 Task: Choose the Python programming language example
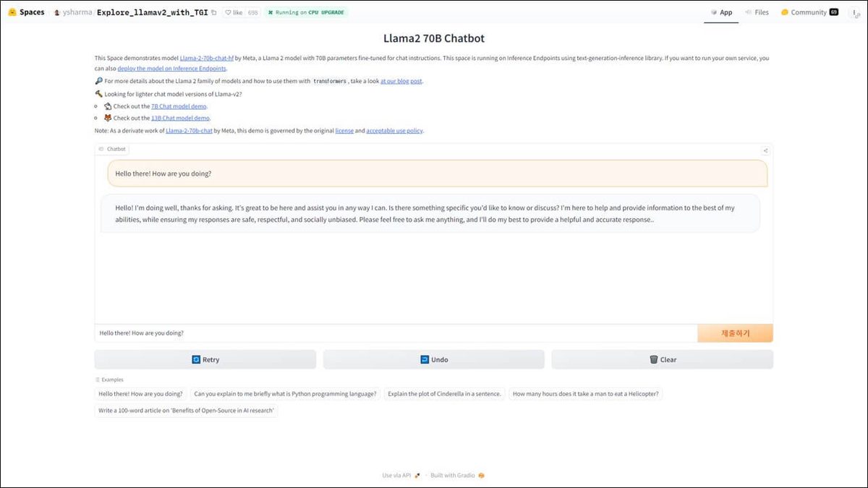[x=285, y=394]
